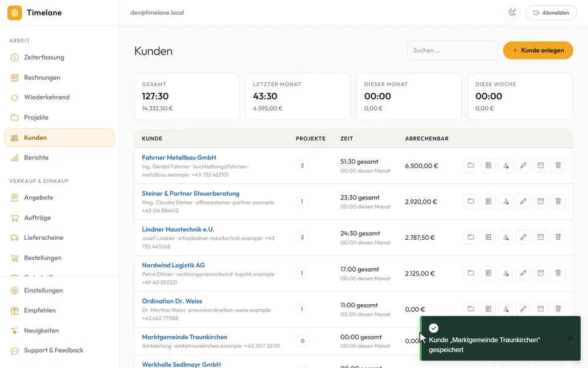Screen dimensions: 588x368
Task: Click the 'Kunde anlegen' button
Action: 538,50
